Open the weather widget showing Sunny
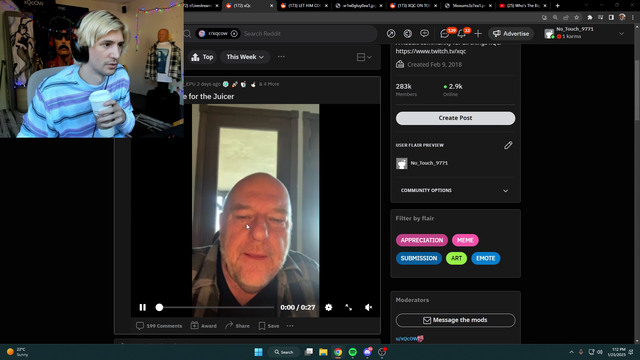 pos(18,352)
